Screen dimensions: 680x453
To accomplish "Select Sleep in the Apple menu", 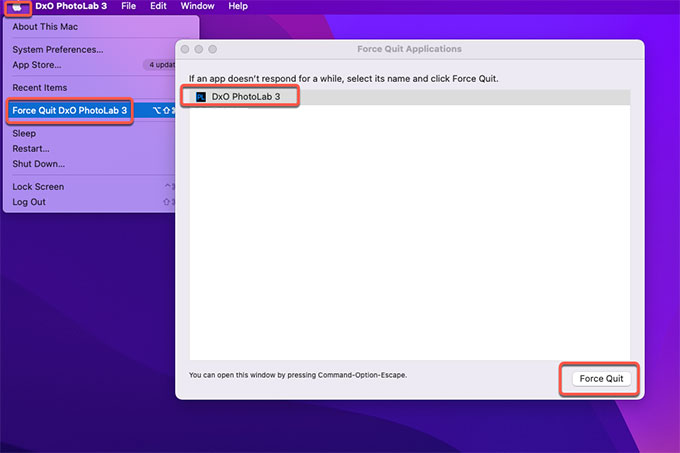I will tap(24, 133).
